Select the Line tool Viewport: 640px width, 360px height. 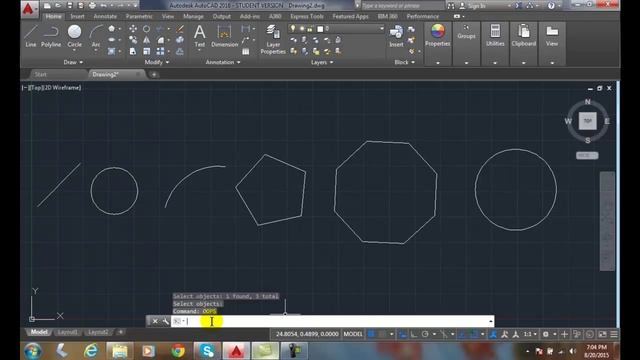tap(31, 36)
